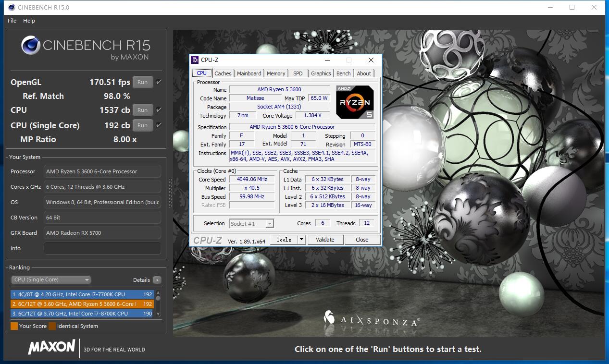Click the orange Your Score legend square
Viewport: 609px width, 364px height.
coord(14,326)
